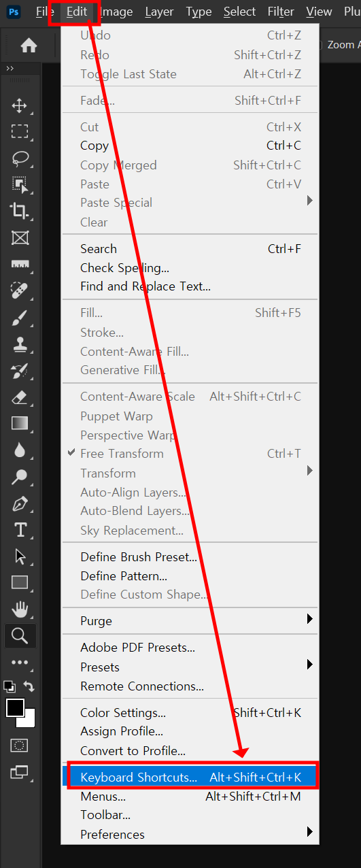Choose Define Pattern entry
The image size is (361, 868).
pyautogui.click(x=190, y=576)
